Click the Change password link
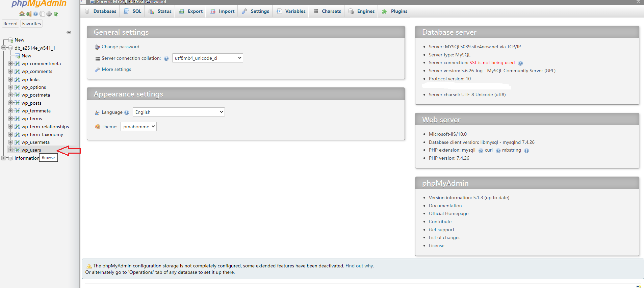The image size is (644, 288). tap(120, 47)
